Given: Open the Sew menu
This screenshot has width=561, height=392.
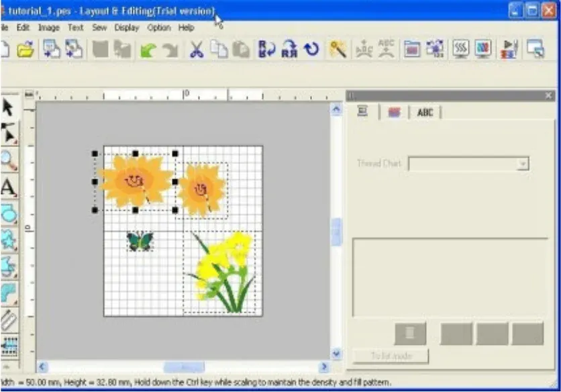Looking at the screenshot, I should click(99, 28).
